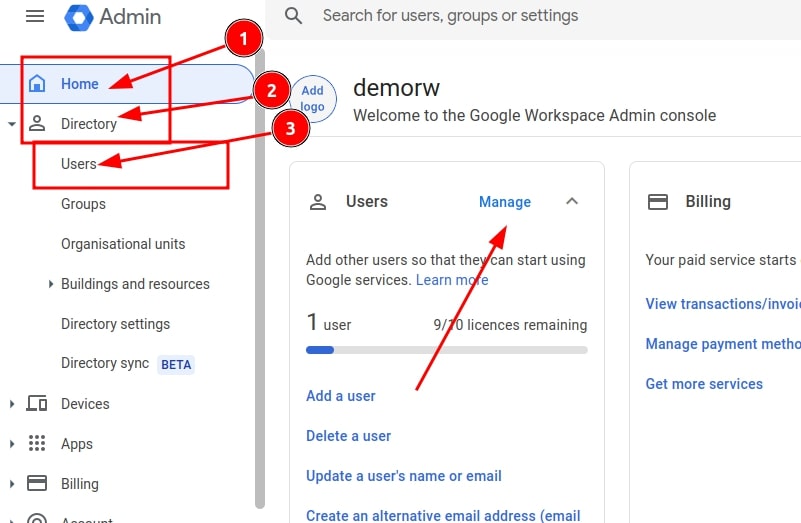Click the Users card heading
This screenshot has height=523, width=801.
[367, 201]
